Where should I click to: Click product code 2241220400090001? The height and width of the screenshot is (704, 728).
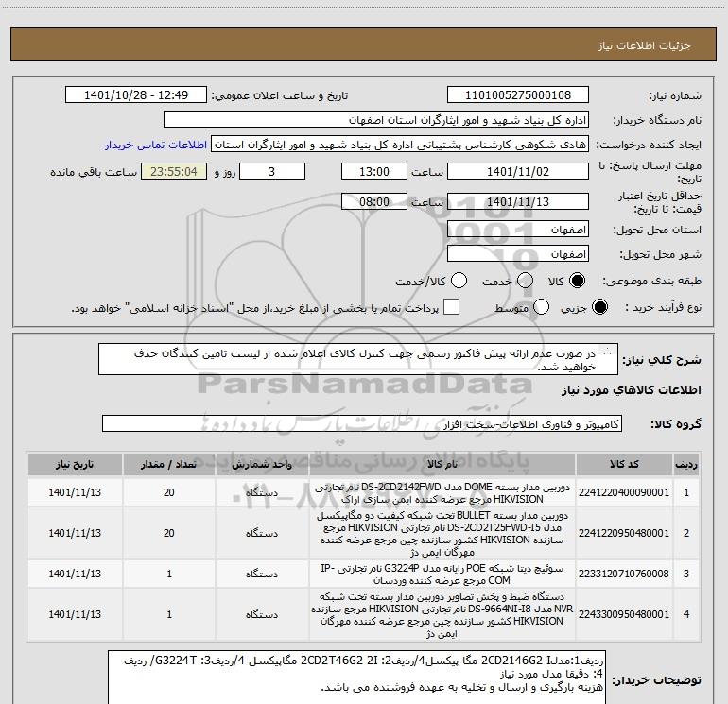pyautogui.click(x=624, y=493)
